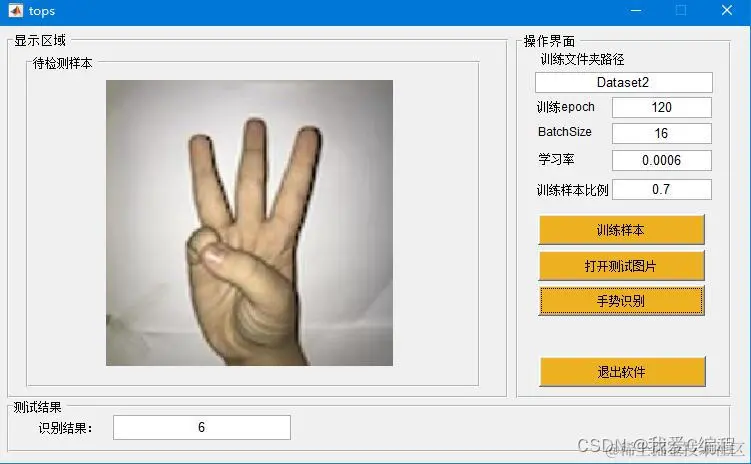Click the 操作界面 panel title
751x464 pixels.
[x=549, y=41]
